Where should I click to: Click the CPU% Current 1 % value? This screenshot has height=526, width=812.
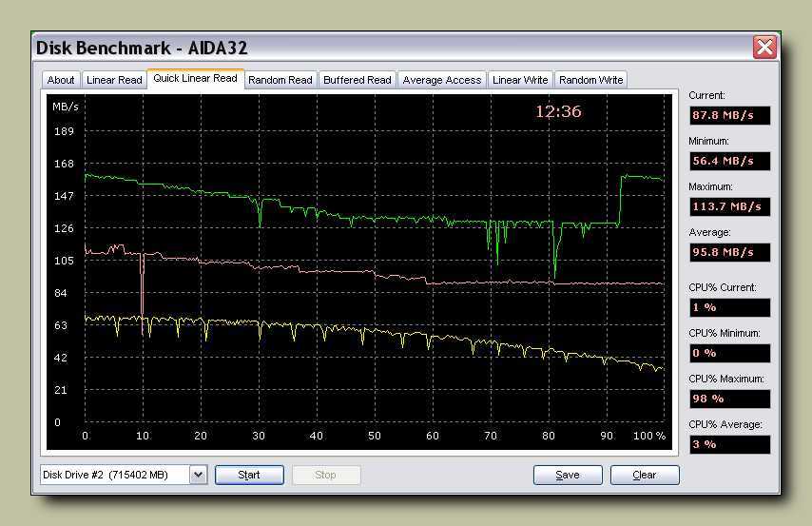pyautogui.click(x=729, y=307)
